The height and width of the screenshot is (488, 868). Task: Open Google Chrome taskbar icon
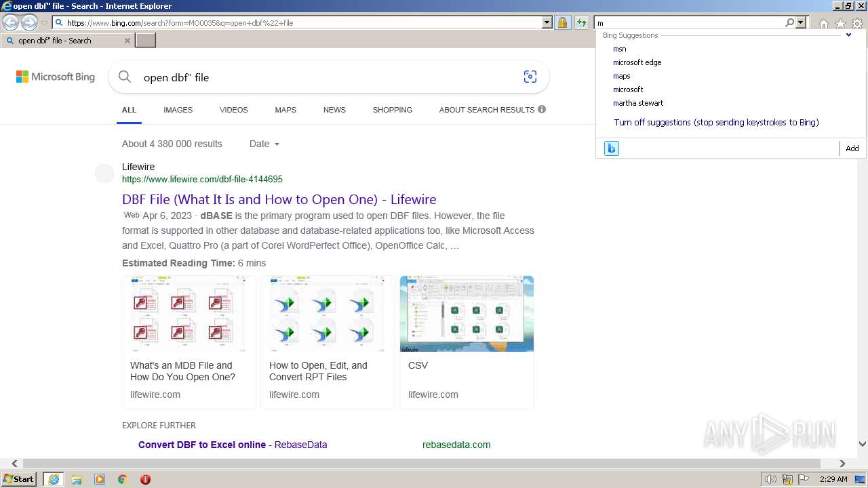click(123, 479)
